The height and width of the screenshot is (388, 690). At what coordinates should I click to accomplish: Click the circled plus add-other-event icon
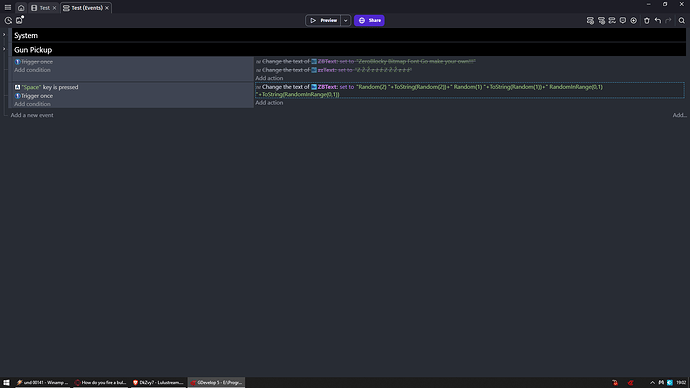coord(634,21)
